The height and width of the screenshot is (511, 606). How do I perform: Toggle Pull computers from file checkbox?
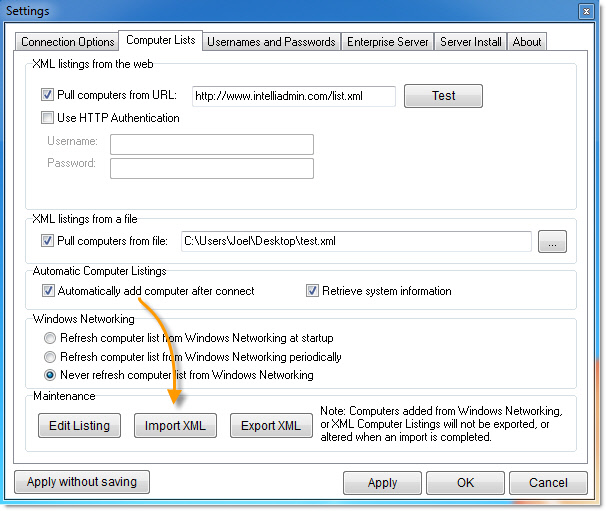(47, 241)
